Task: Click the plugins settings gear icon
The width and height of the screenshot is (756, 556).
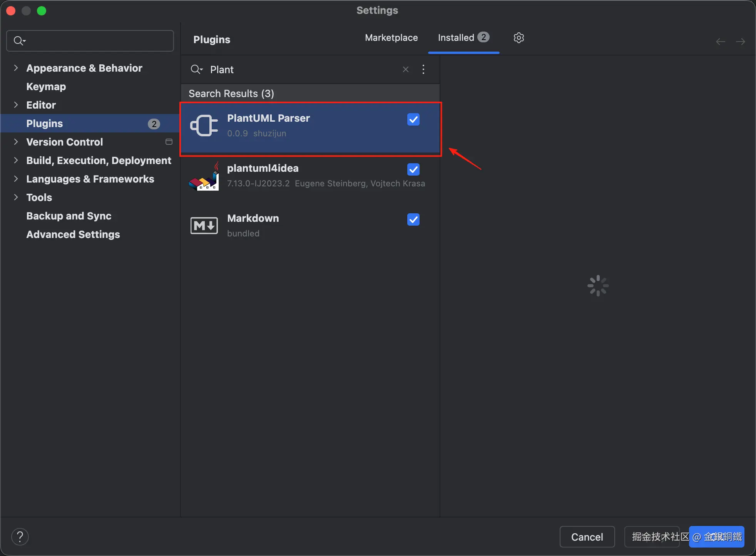Action: pos(518,38)
